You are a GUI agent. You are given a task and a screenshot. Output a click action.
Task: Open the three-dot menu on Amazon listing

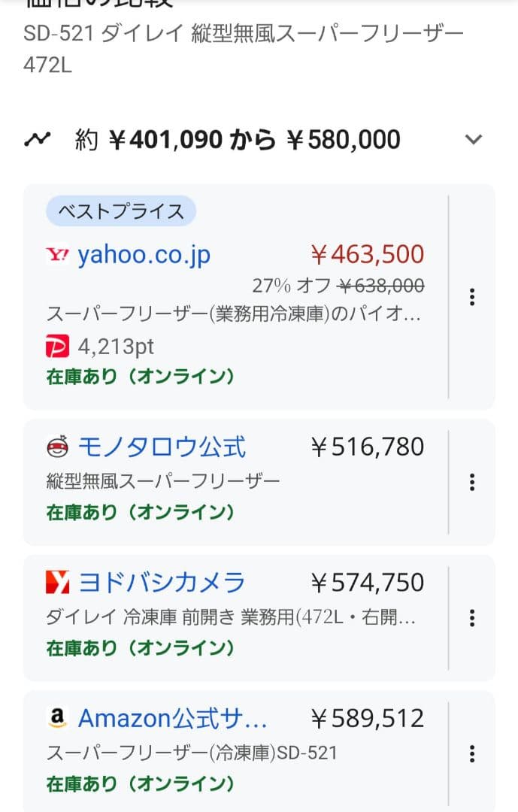pyautogui.click(x=472, y=753)
